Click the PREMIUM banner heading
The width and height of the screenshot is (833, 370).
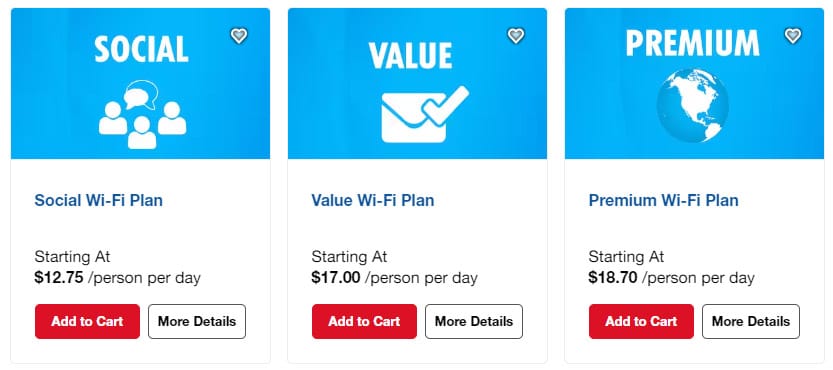click(693, 43)
